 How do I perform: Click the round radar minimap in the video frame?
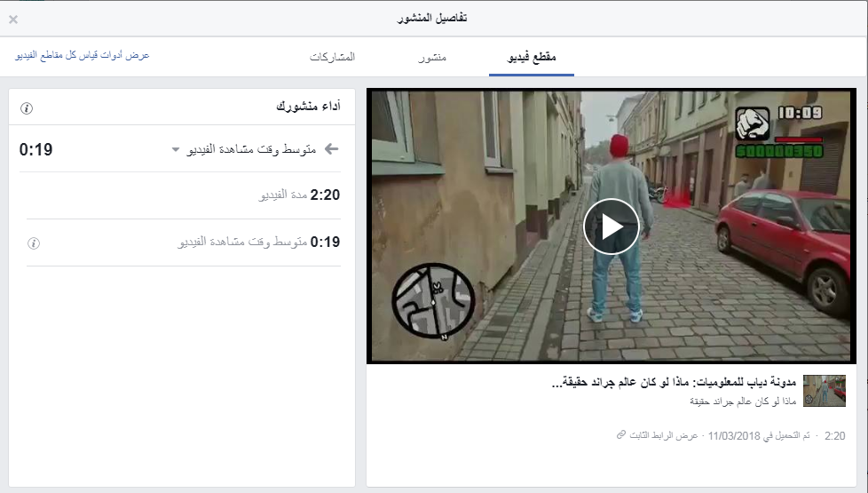tap(433, 301)
